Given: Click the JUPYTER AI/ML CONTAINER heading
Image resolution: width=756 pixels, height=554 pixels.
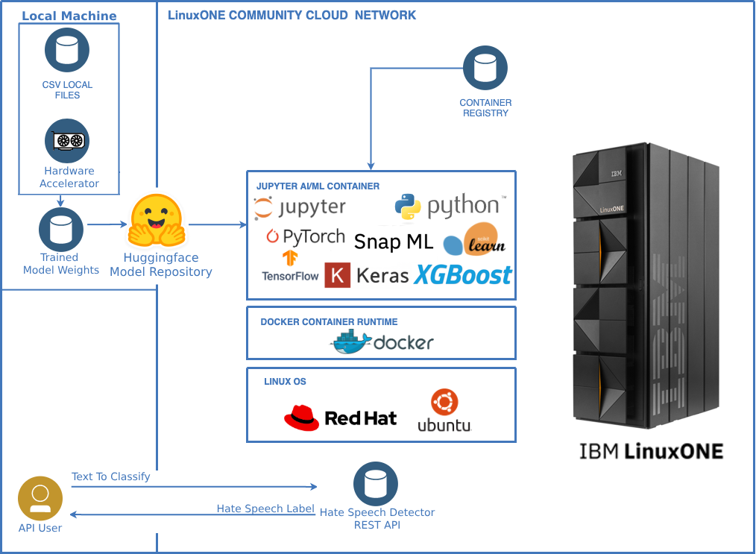Looking at the screenshot, I should click(x=318, y=186).
